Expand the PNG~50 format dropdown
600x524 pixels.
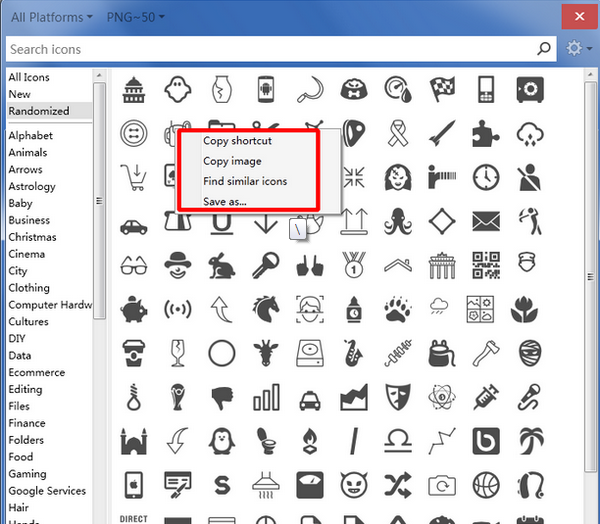(x=134, y=17)
